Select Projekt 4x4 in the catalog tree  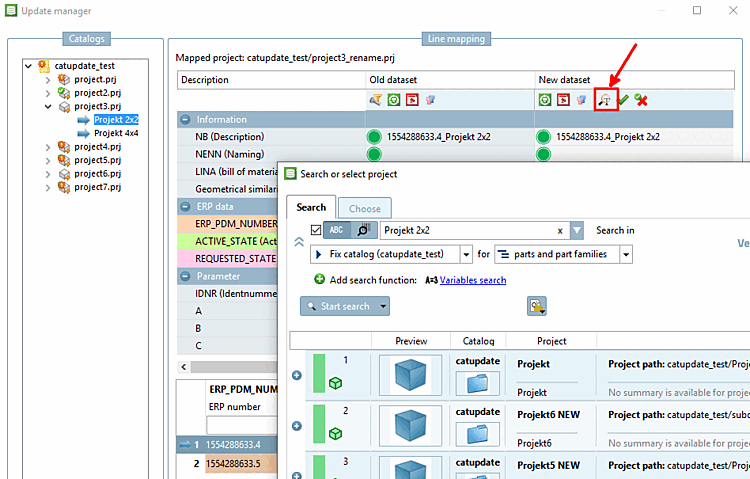tap(115, 133)
